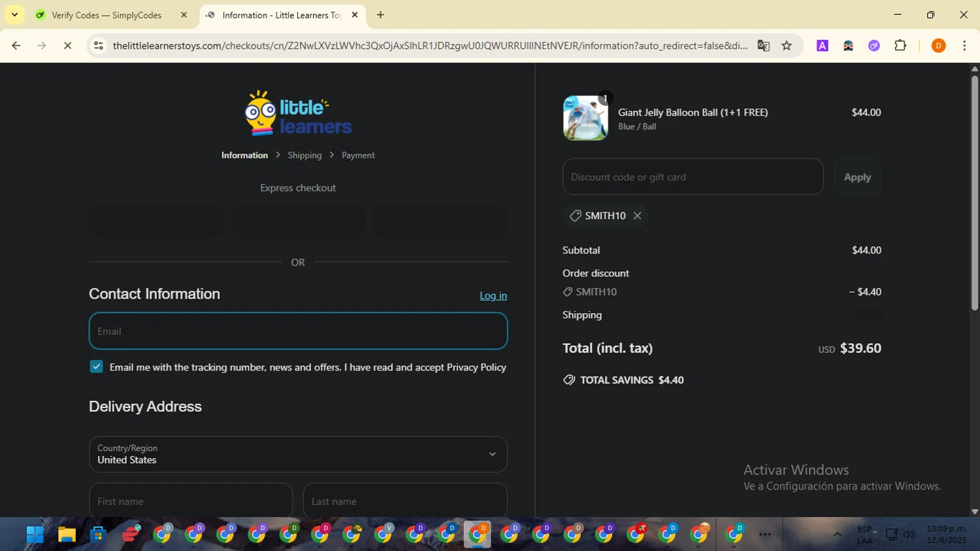Open the Windows Start menu
The width and height of the screenshot is (980, 551).
click(x=35, y=535)
